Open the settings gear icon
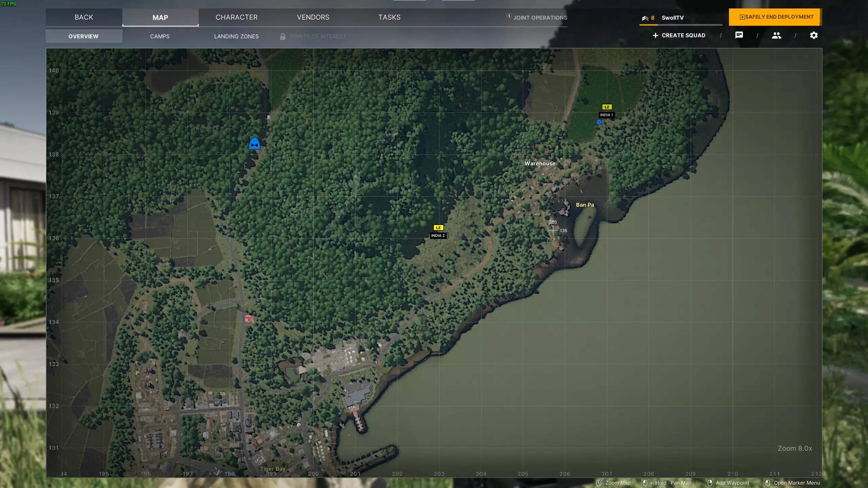This screenshot has height=488, width=868. pos(814,35)
